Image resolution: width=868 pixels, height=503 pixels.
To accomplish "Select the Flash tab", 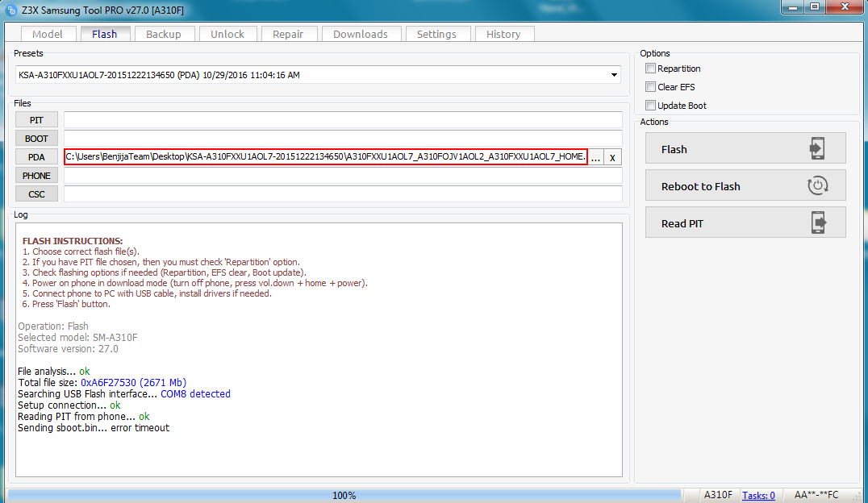I will pos(105,34).
